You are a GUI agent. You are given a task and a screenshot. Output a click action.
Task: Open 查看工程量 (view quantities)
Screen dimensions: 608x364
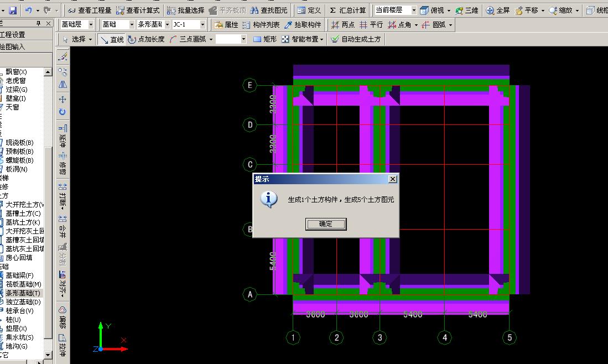coord(90,11)
